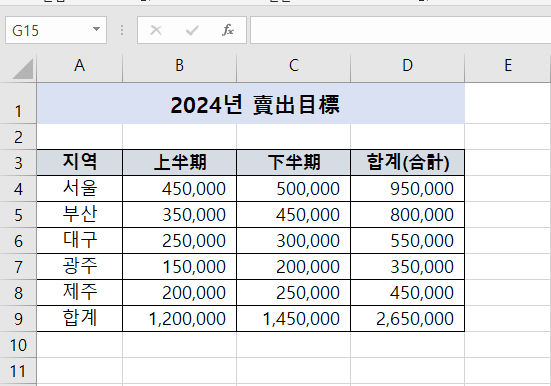Click the Insert Function fx icon
Screen dimensions: 551x386
(x=228, y=30)
